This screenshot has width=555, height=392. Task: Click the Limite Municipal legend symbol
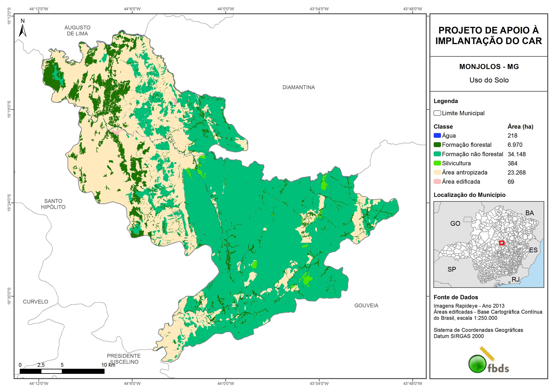pyautogui.click(x=437, y=113)
